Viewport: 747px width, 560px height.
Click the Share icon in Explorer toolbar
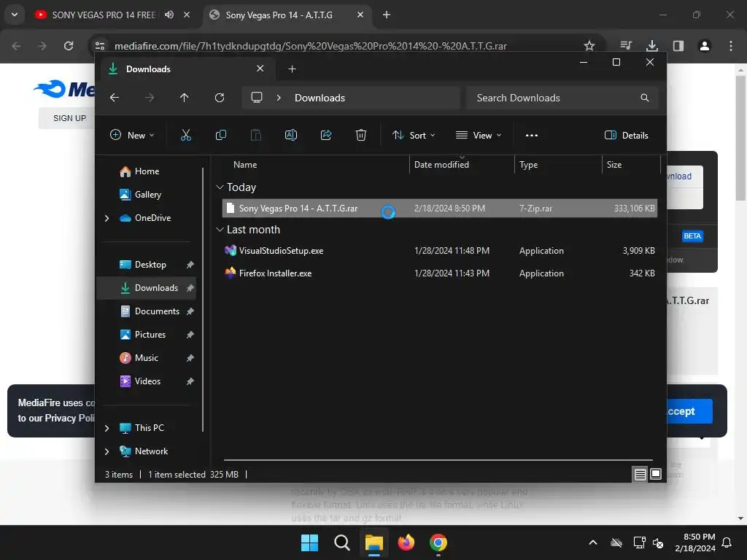pyautogui.click(x=326, y=135)
